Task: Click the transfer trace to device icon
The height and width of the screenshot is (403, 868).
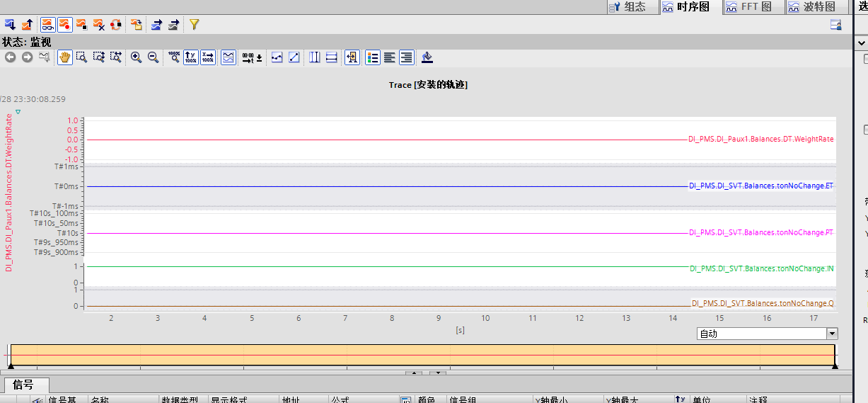Action: 10,24
